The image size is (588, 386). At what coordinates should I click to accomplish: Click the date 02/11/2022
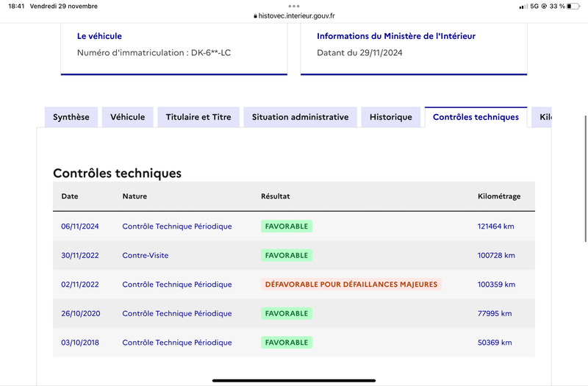[x=80, y=285]
